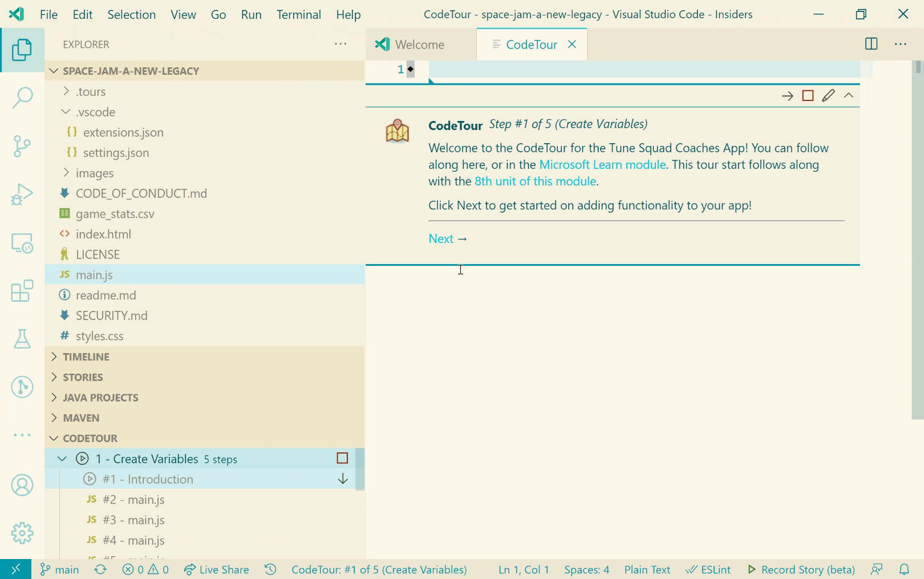Open Run and Debug view
The width and height of the screenshot is (924, 579).
point(22,195)
